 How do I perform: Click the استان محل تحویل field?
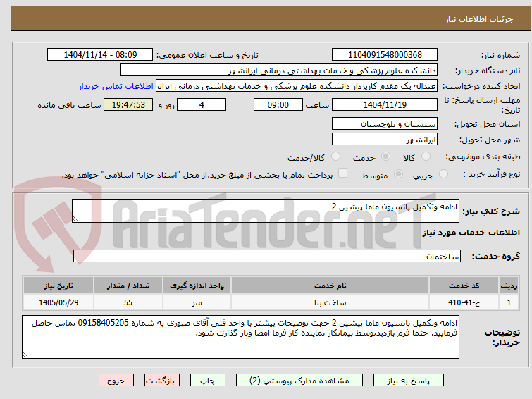(x=385, y=124)
